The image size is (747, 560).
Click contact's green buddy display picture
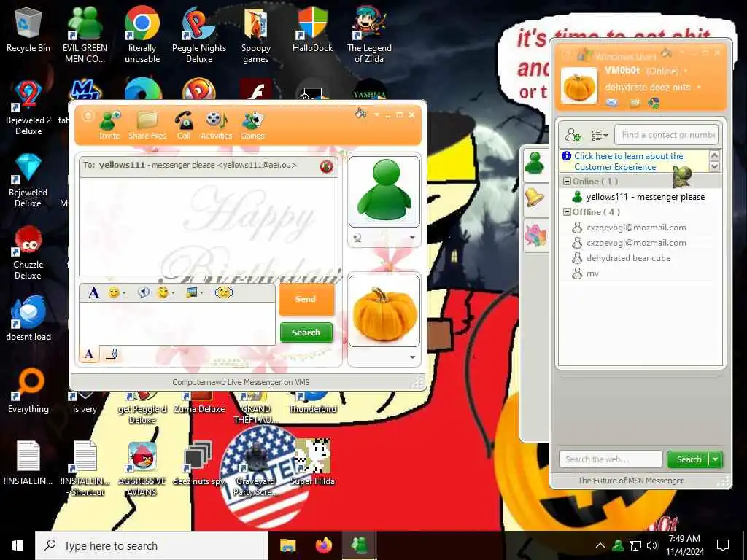pyautogui.click(x=384, y=191)
